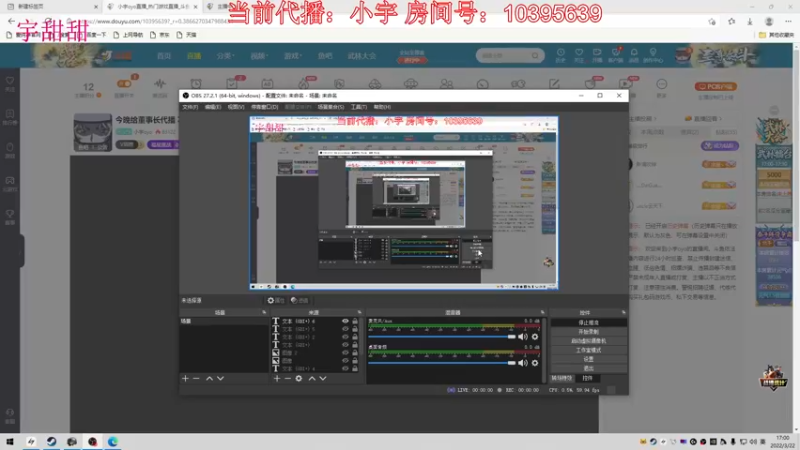Screen dimensions: 800x450
Task: Click the 启动虚拟摄像机 button
Action: [x=589, y=341]
